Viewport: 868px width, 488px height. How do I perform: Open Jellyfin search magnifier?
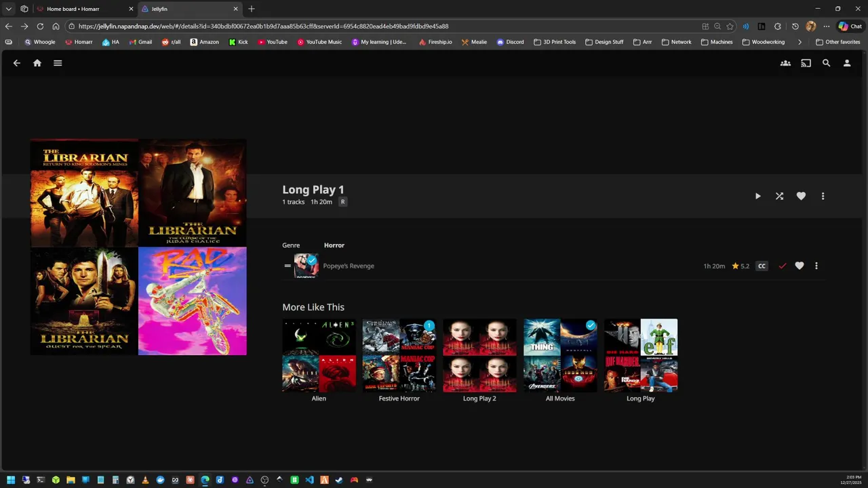(826, 63)
